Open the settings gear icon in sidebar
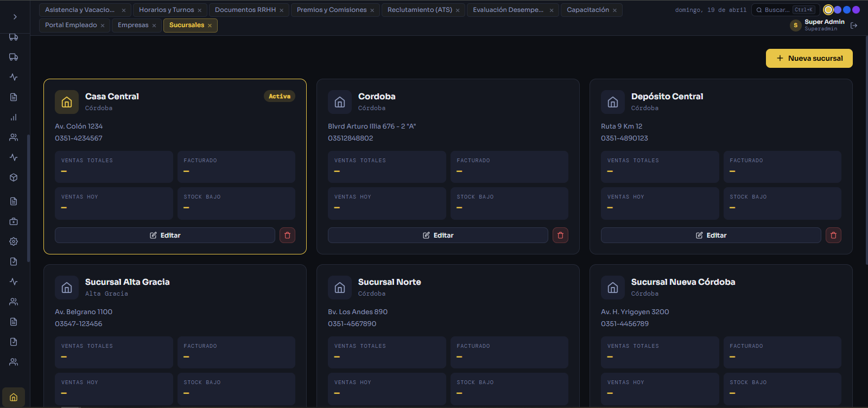 click(x=14, y=241)
